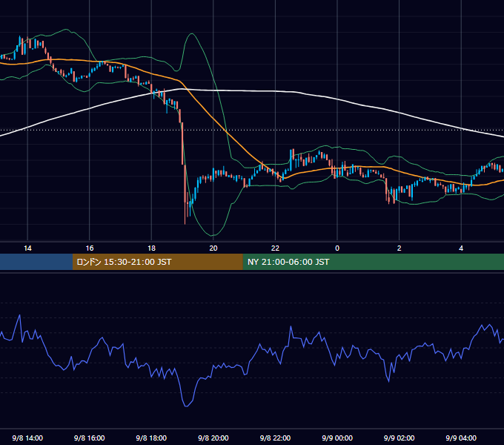
Task: Click the 16 hour label on price chart axis
Action: [90, 248]
